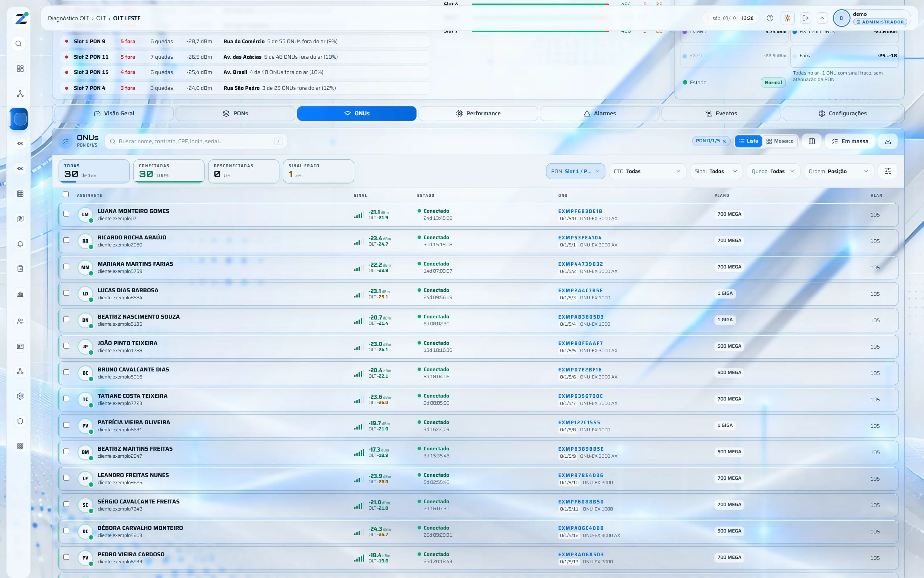Click the notifications bell sidebar icon
The width and height of the screenshot is (924, 578).
20,244
